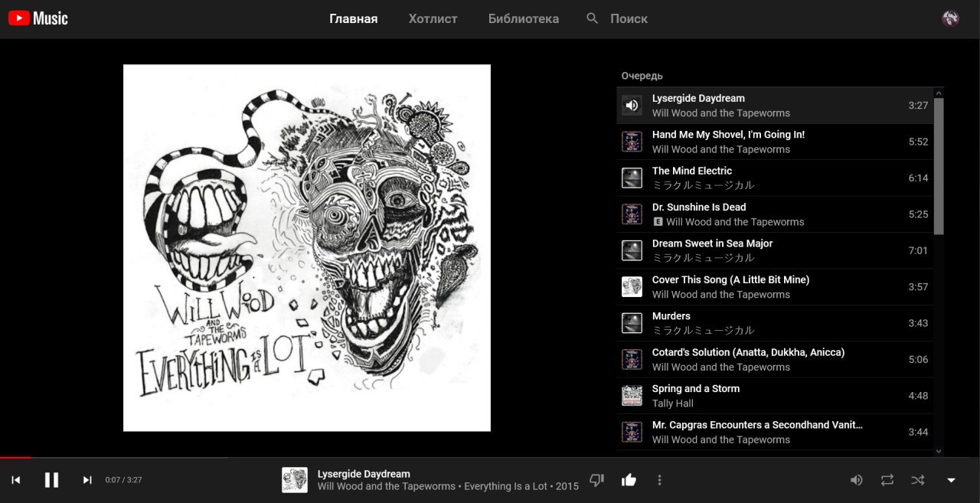Click ミラクルミュージカル artist under Murders
The height and width of the screenshot is (503, 980).
coord(704,331)
